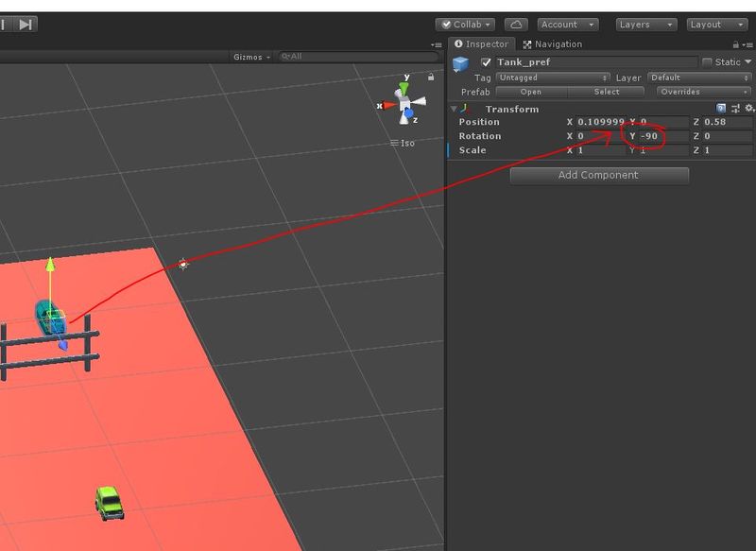Click the blue Z axis cone on scene gizmo
756x551 pixels.
(x=409, y=113)
